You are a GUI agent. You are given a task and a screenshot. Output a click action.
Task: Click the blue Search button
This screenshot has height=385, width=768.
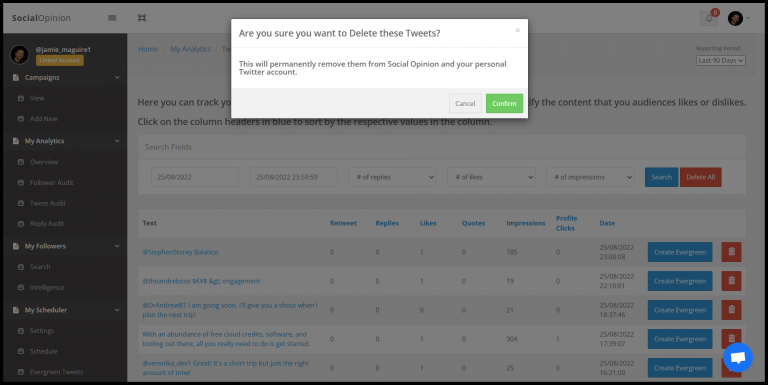661,177
